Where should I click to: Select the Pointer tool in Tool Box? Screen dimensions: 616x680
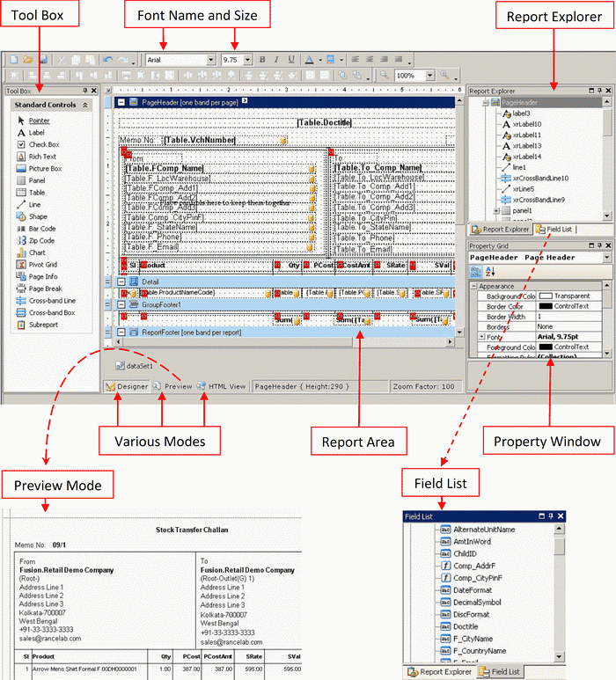[39, 121]
